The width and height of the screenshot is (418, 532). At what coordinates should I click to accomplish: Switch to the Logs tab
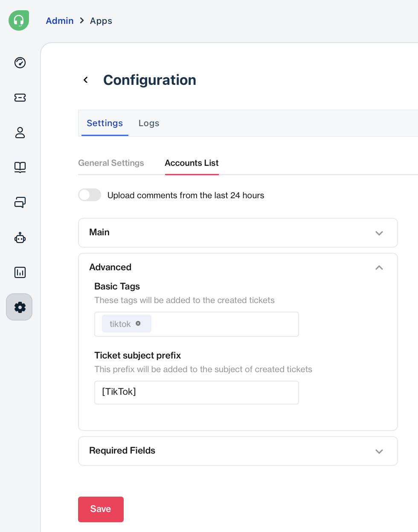tap(149, 123)
